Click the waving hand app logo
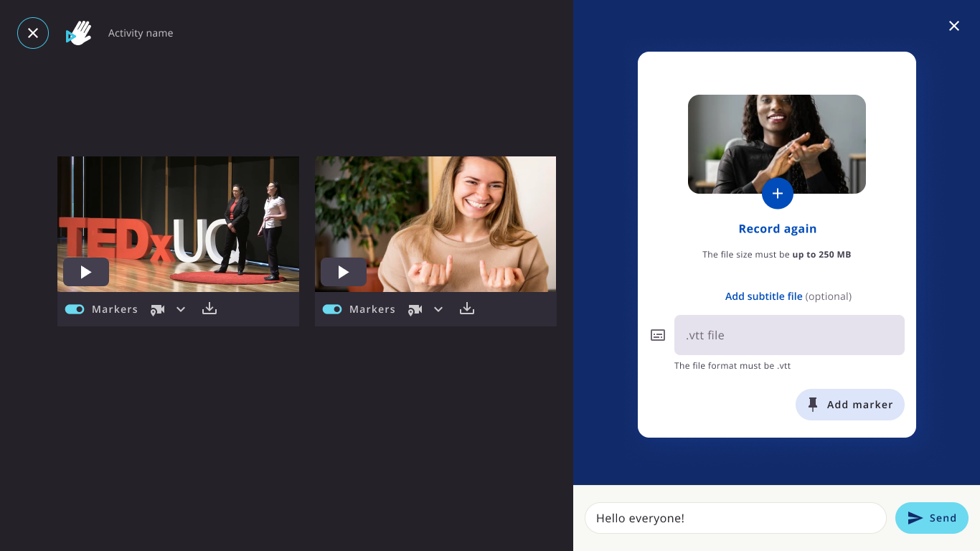Screen dimensions: 980x551 coord(79,33)
